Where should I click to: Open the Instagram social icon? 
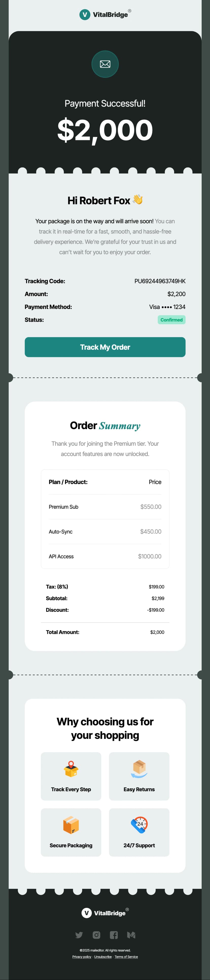pos(96,935)
